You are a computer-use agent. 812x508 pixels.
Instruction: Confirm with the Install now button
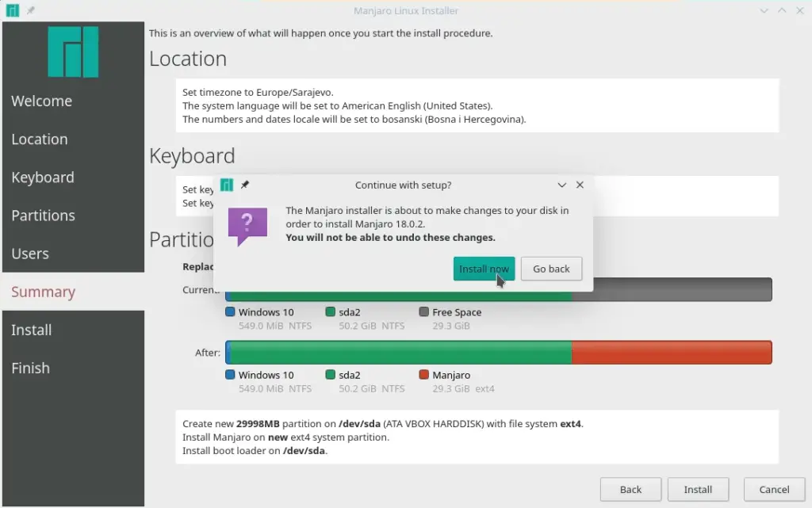[x=485, y=269]
